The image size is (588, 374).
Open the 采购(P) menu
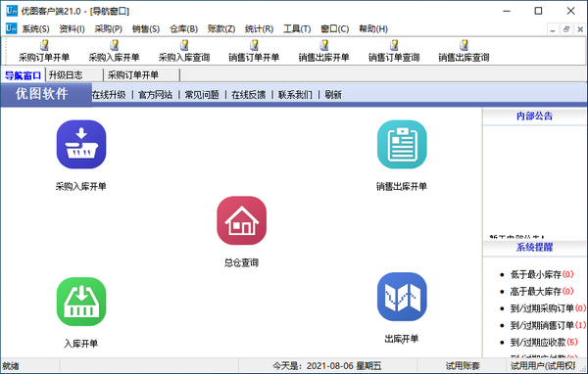109,28
